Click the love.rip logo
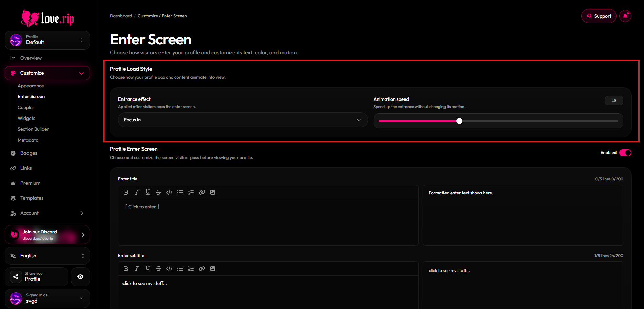 click(48, 18)
